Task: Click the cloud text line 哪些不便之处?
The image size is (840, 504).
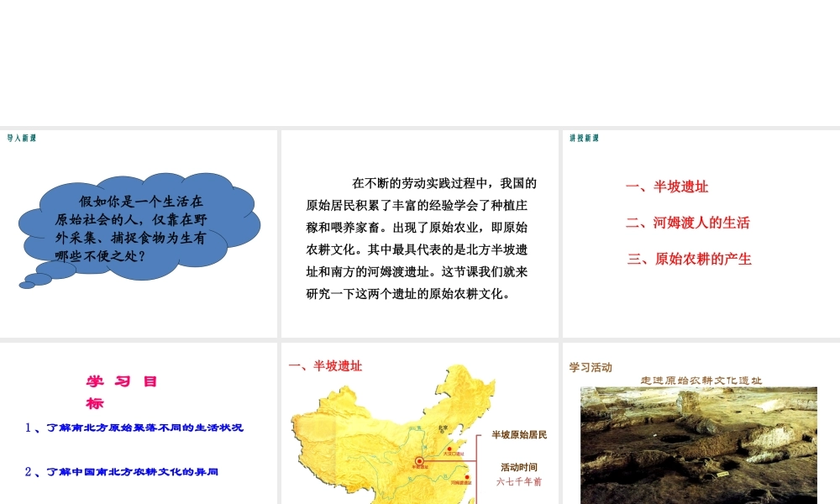Action: [x=100, y=256]
